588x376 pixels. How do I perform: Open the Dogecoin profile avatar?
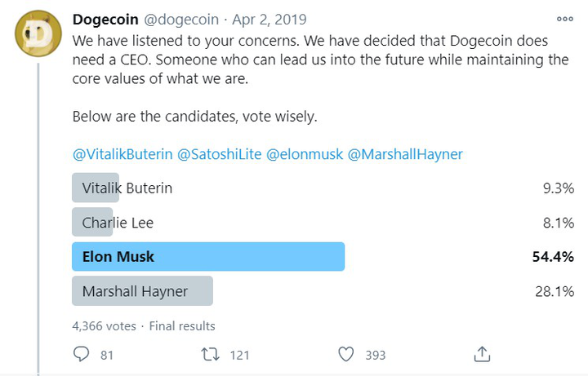38,33
